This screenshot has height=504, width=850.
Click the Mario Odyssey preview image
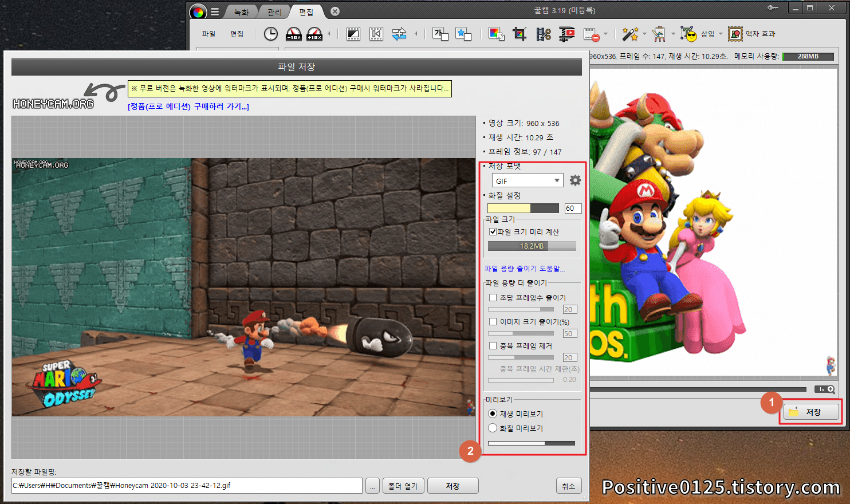point(244,287)
